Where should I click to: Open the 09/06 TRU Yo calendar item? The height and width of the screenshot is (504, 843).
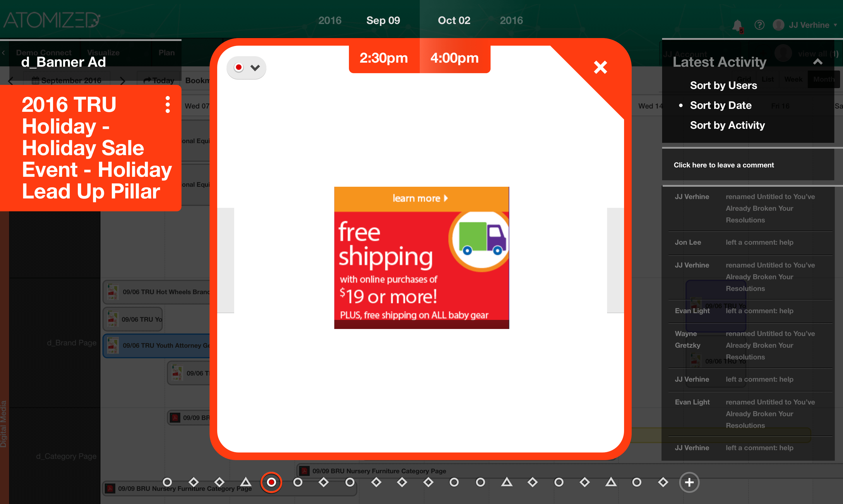pos(133,319)
